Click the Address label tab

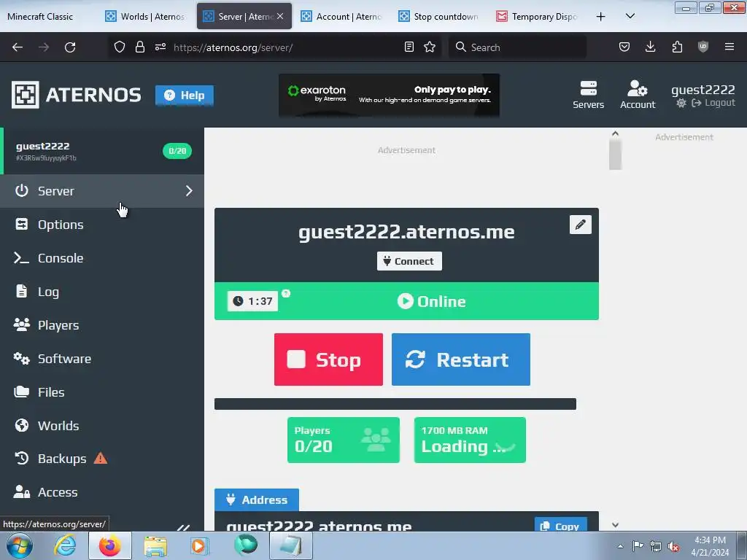tap(257, 500)
